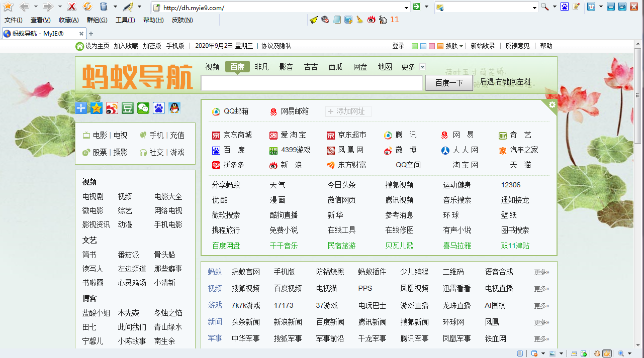Refresh the page using the orange reload icon
This screenshot has height=358, width=644.
point(87,7)
